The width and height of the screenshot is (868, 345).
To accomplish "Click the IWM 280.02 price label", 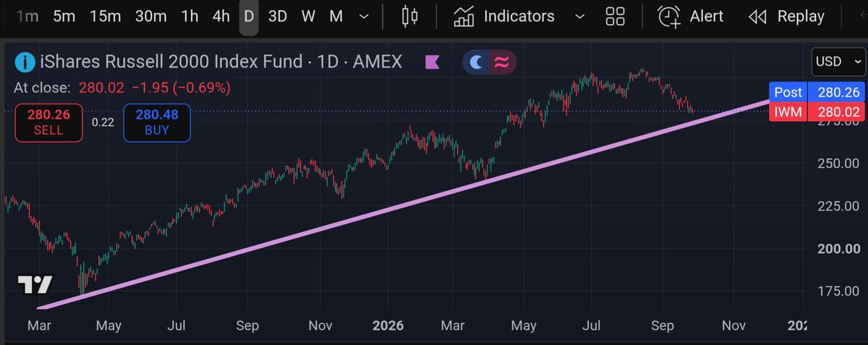I will pyautogui.click(x=816, y=111).
